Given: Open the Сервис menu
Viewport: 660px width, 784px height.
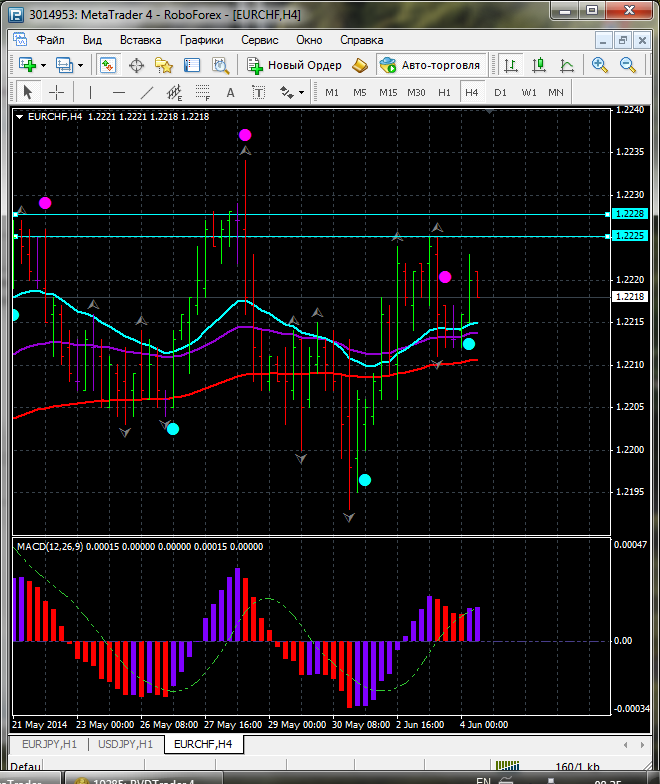Looking at the screenshot, I should 259,40.
